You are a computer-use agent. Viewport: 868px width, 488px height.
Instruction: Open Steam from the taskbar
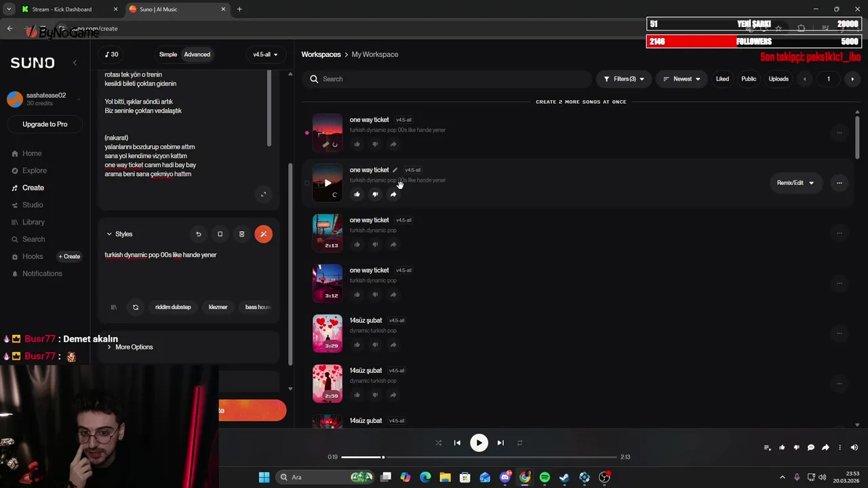pyautogui.click(x=564, y=477)
